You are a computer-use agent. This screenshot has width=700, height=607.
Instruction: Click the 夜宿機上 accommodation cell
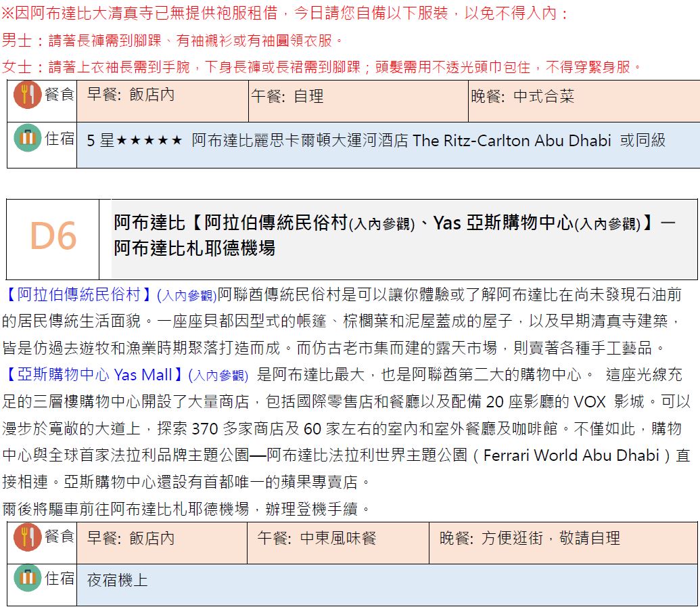click(x=118, y=581)
